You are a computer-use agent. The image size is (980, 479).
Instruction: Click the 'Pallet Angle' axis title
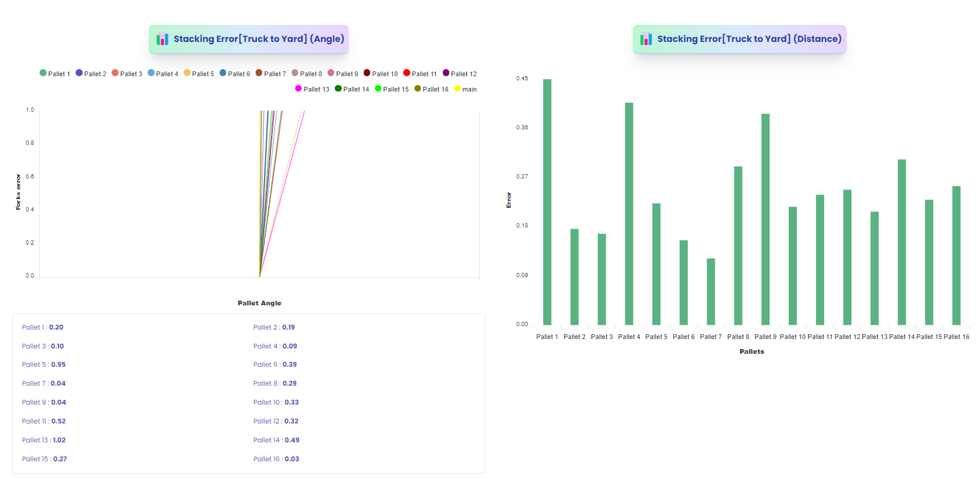pyautogui.click(x=260, y=303)
